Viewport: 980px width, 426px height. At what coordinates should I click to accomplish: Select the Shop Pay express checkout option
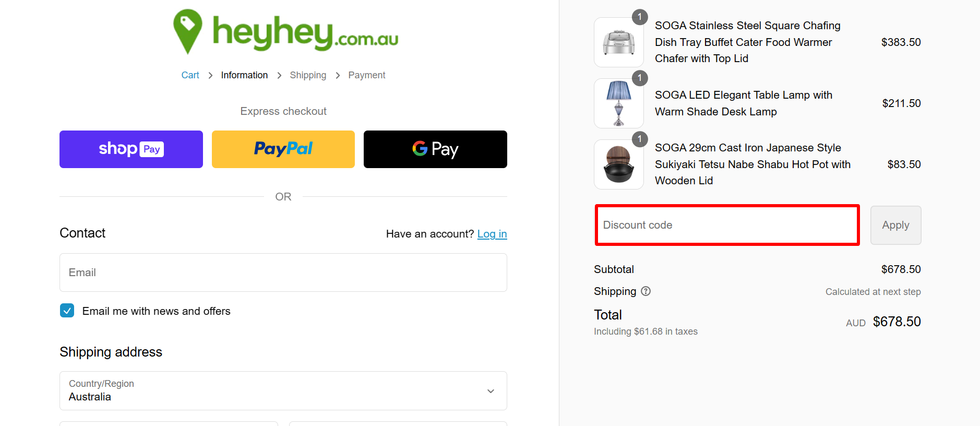point(131,149)
